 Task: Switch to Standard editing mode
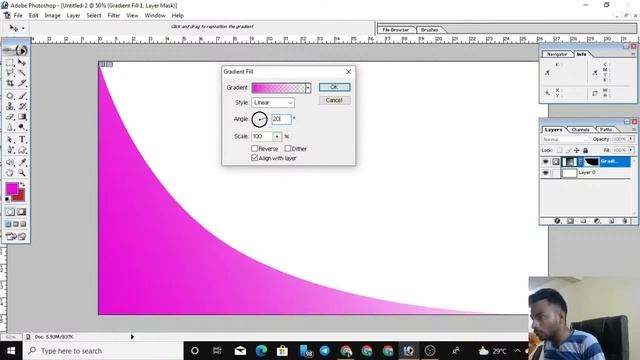click(x=10, y=212)
